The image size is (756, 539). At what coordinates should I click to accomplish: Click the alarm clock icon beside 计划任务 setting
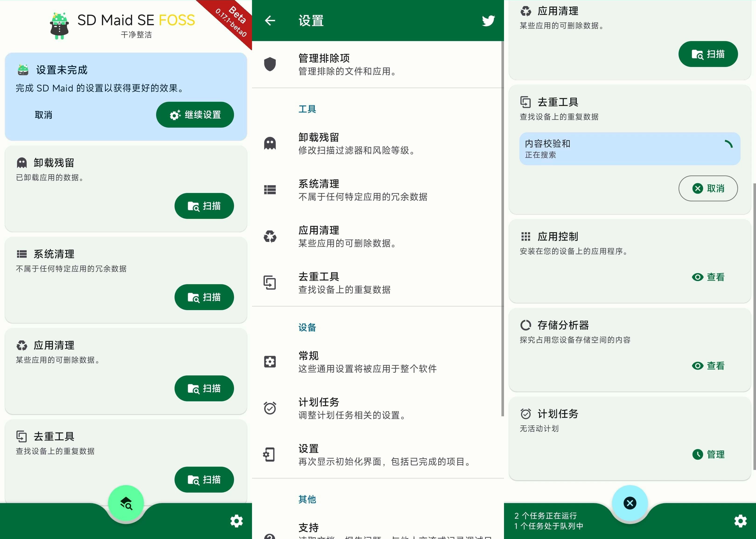coord(270,408)
